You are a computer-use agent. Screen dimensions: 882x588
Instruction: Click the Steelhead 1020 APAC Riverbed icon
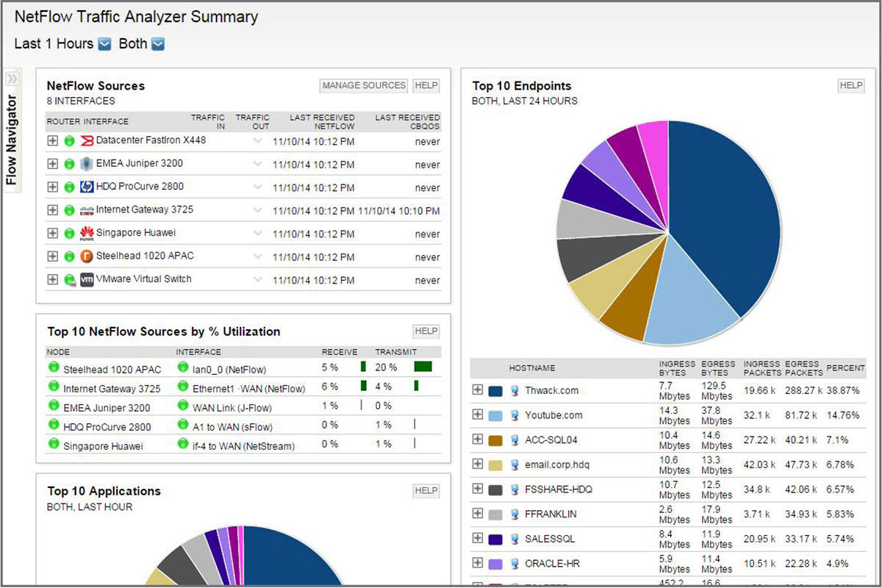coord(87,257)
